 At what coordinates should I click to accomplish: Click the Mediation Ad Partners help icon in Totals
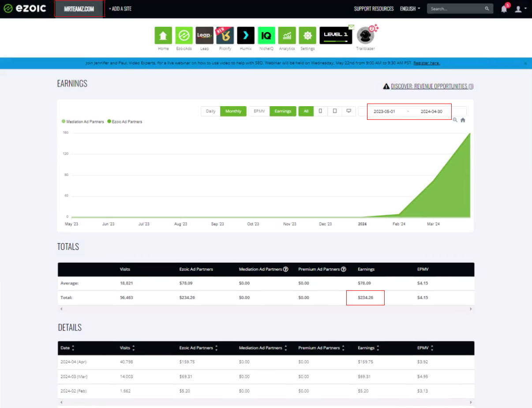[285, 269]
